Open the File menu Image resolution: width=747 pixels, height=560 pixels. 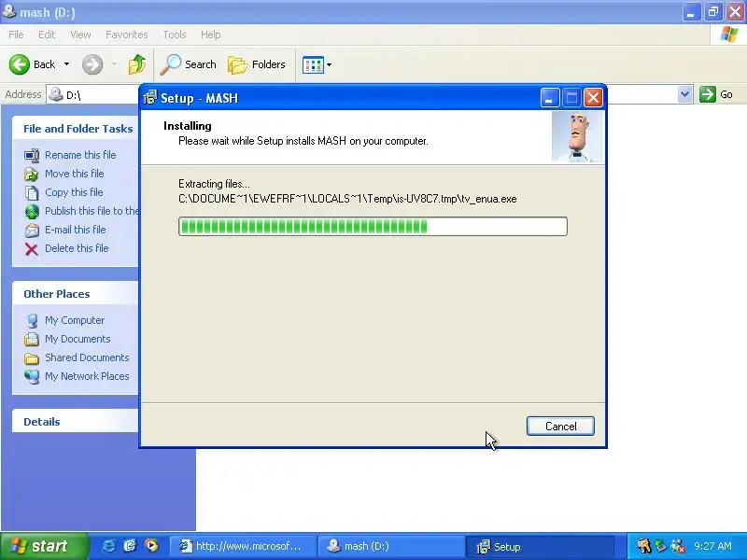tap(16, 35)
